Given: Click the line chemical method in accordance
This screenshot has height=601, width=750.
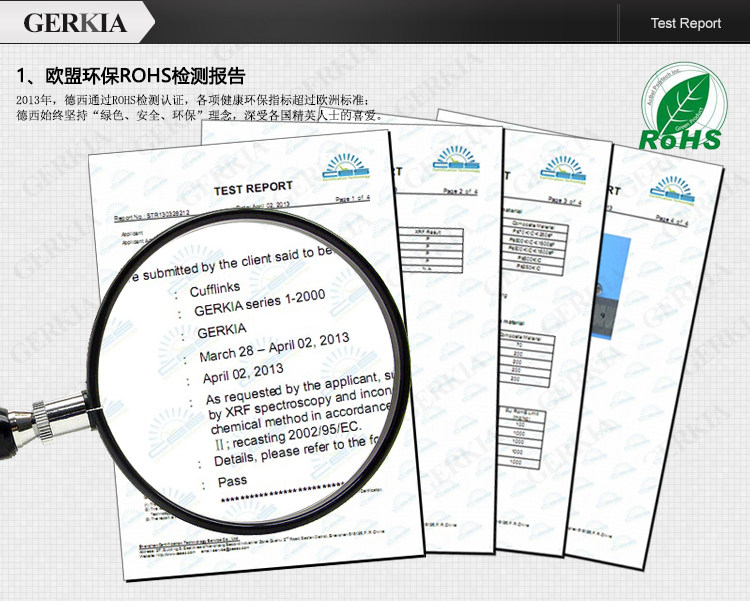Looking at the screenshot, I should click(x=301, y=420).
